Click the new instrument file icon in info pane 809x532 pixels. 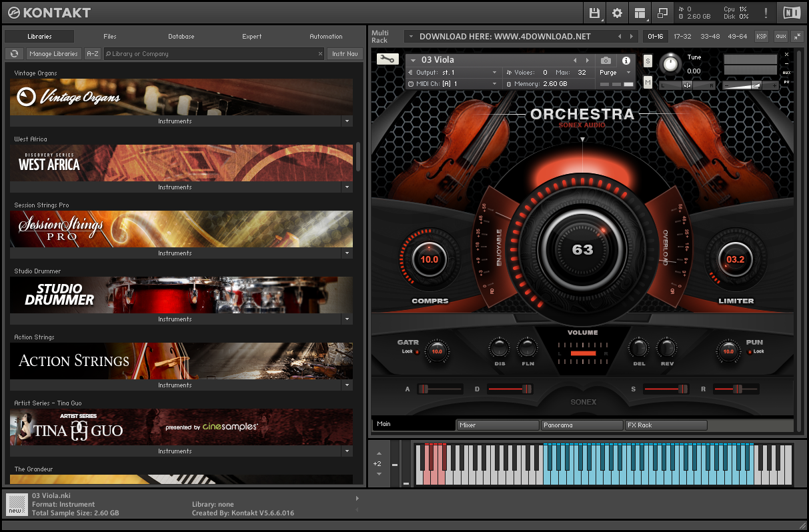click(16, 503)
